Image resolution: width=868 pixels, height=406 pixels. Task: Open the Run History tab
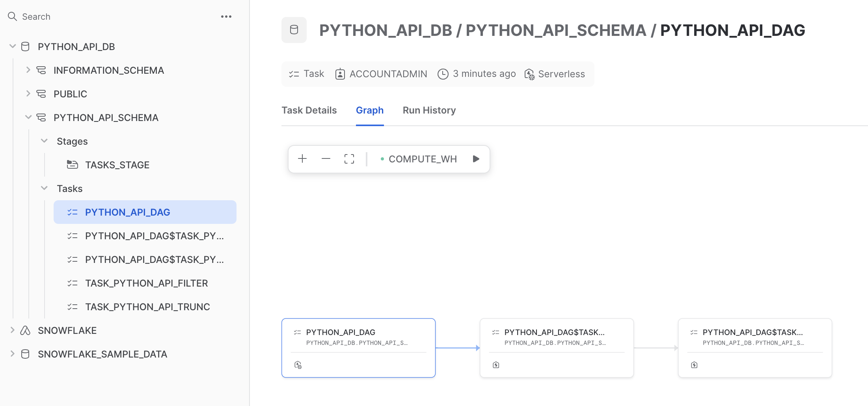[x=429, y=110]
